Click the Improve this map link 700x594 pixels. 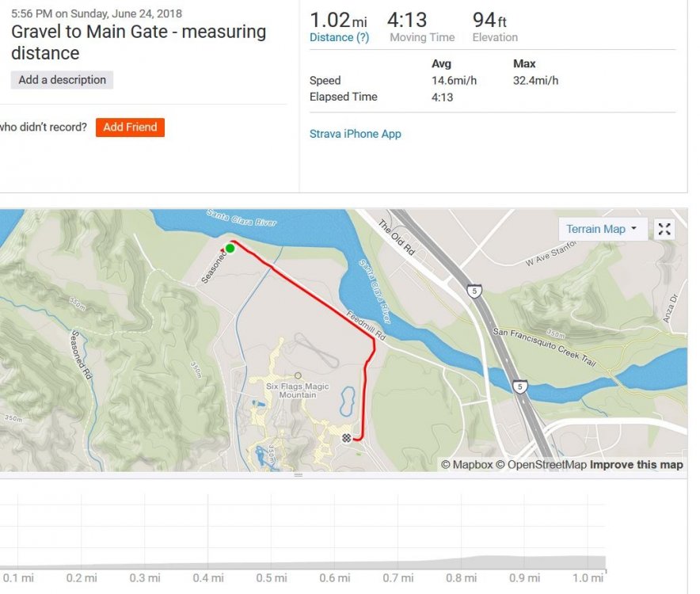coord(636,465)
